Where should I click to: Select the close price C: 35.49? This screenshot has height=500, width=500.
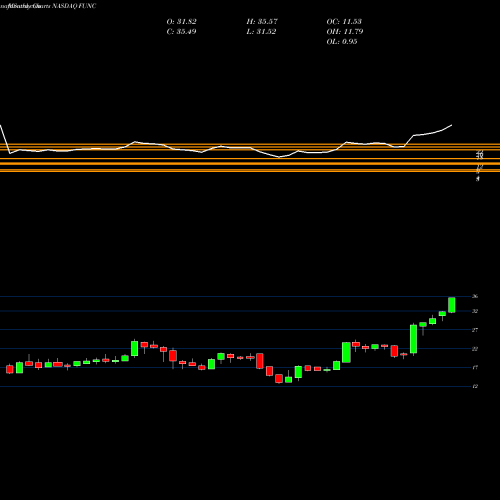tap(181, 32)
